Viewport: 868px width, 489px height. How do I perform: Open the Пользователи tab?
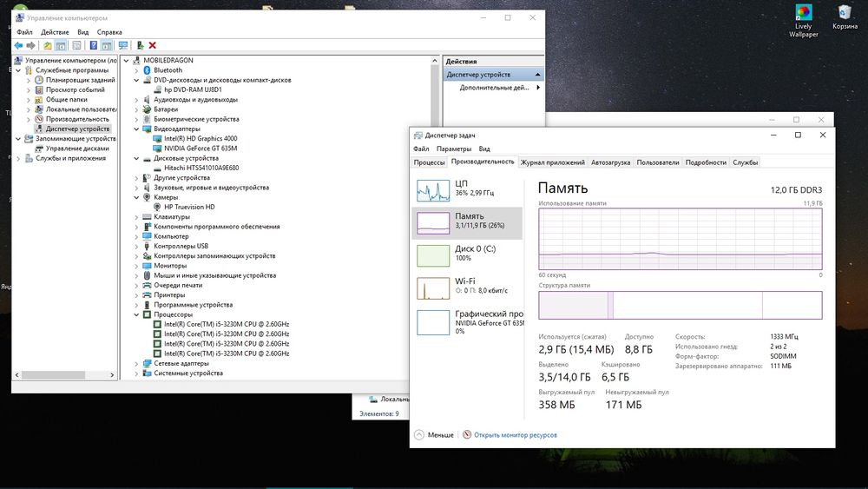coord(658,162)
